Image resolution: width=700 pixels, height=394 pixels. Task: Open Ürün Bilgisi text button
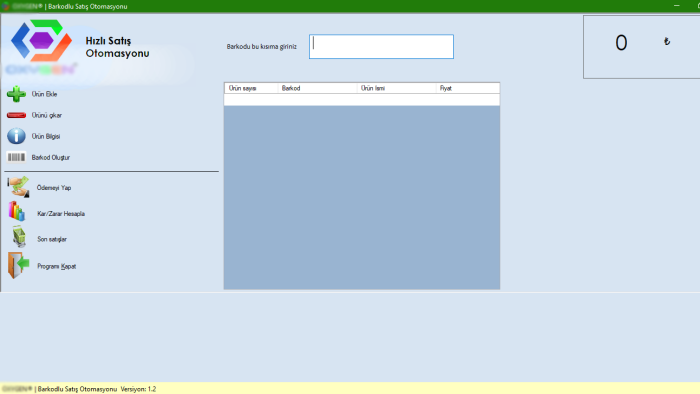46,136
